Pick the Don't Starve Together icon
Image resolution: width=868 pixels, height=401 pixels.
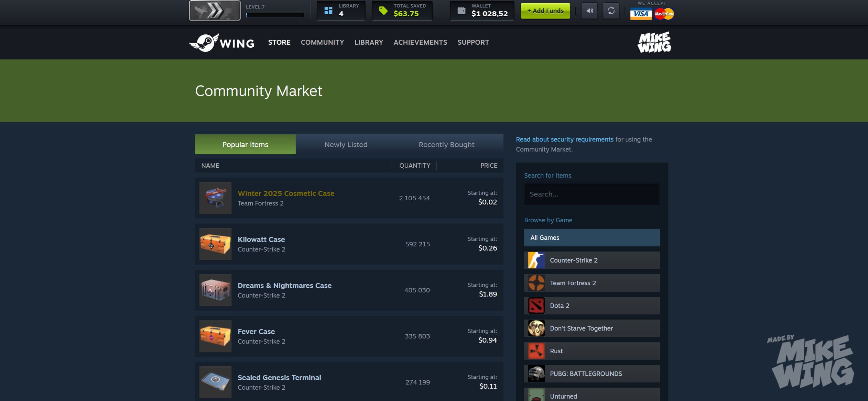click(536, 328)
